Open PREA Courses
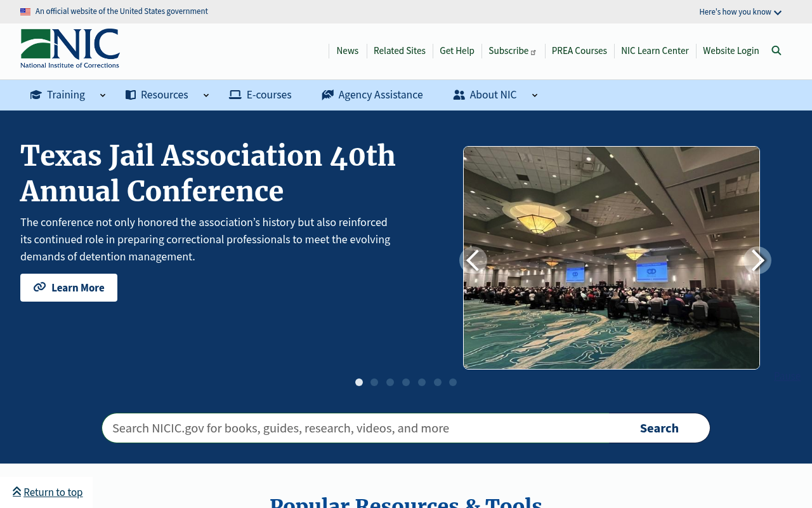 579,51
